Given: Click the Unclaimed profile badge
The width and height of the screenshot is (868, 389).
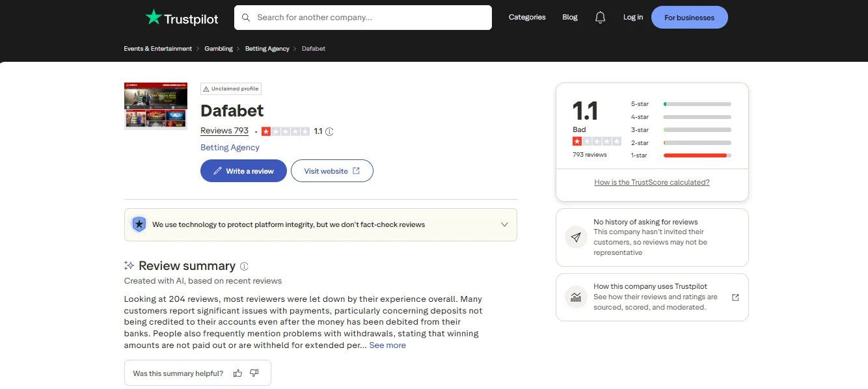Looking at the screenshot, I should coord(231,89).
